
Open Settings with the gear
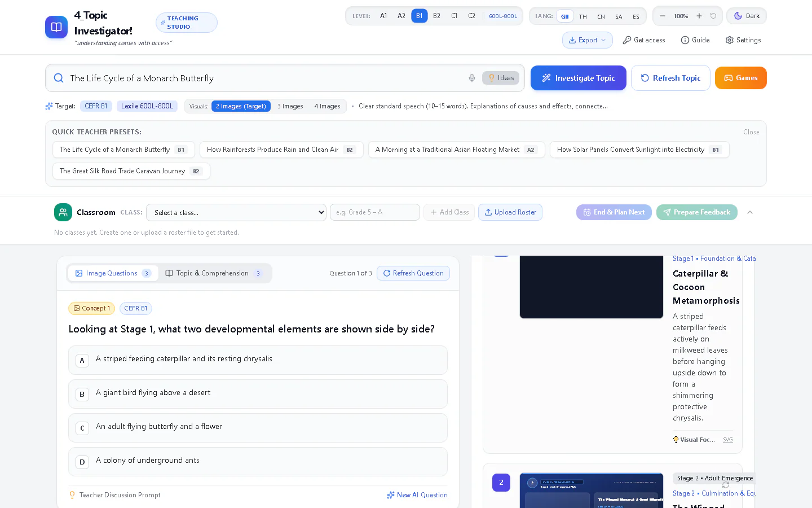pyautogui.click(x=743, y=40)
